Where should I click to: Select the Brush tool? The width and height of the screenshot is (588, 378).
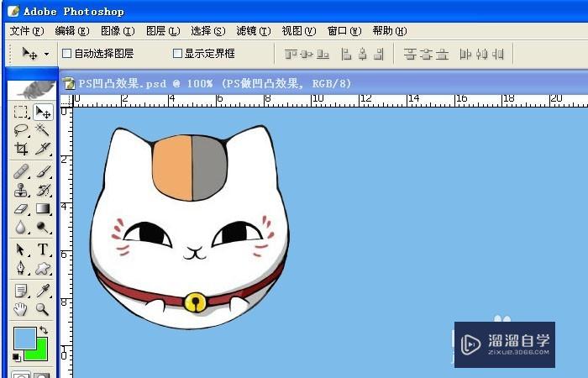pos(43,171)
